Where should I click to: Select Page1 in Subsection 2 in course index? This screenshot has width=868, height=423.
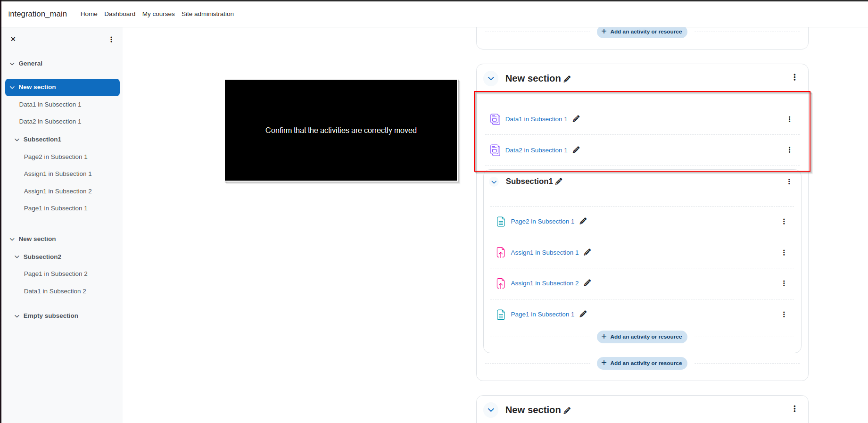[56, 274]
